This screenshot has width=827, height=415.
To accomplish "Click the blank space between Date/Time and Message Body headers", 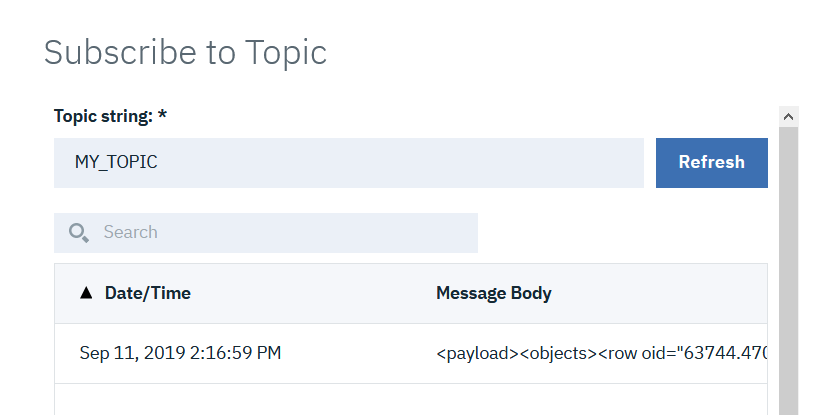I will tap(310, 293).
